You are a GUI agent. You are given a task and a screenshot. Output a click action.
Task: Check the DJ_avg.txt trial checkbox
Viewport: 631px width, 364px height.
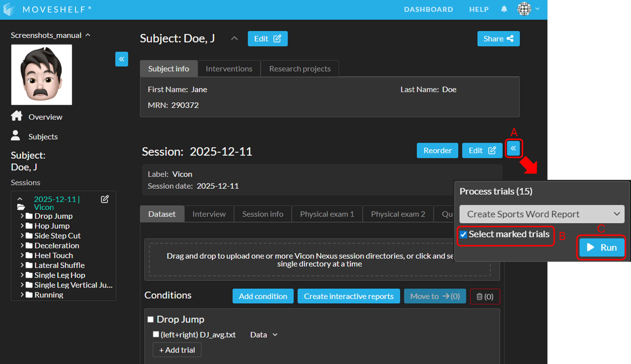click(156, 334)
